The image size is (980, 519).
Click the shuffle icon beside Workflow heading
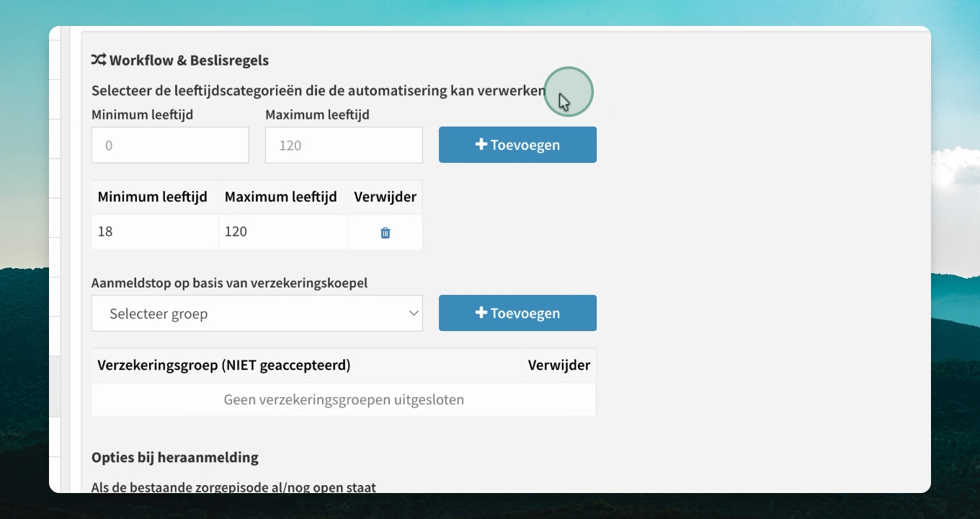click(x=99, y=60)
